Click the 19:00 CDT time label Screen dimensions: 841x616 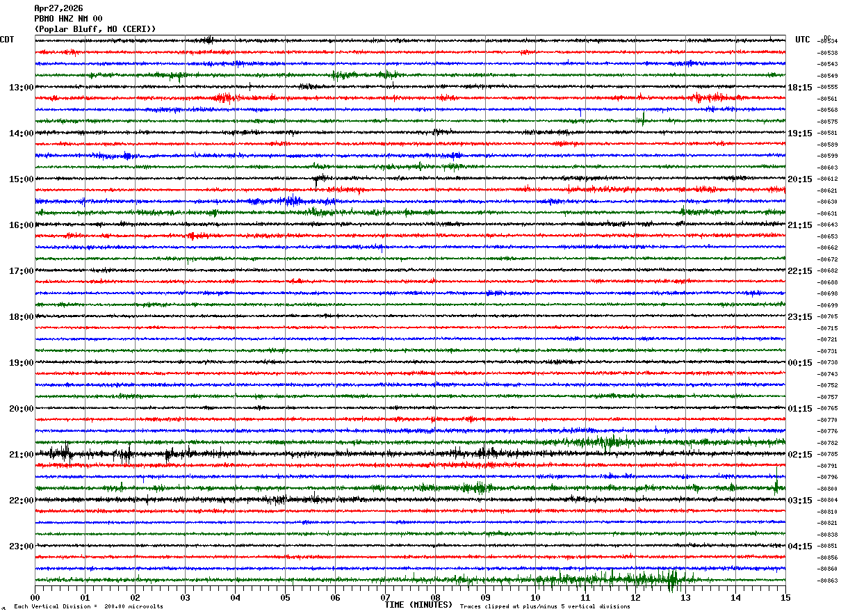pos(22,363)
